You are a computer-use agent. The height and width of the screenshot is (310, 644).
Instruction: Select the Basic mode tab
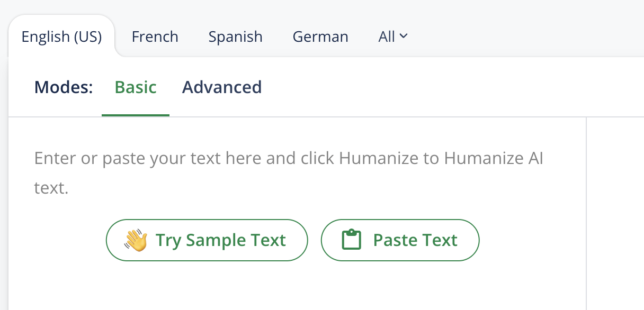pyautogui.click(x=136, y=87)
